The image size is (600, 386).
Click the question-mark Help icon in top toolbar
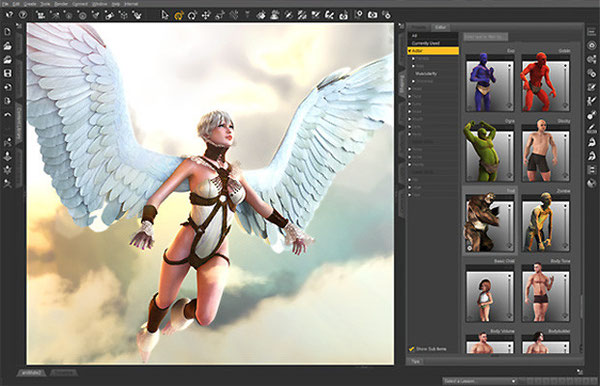point(23,15)
